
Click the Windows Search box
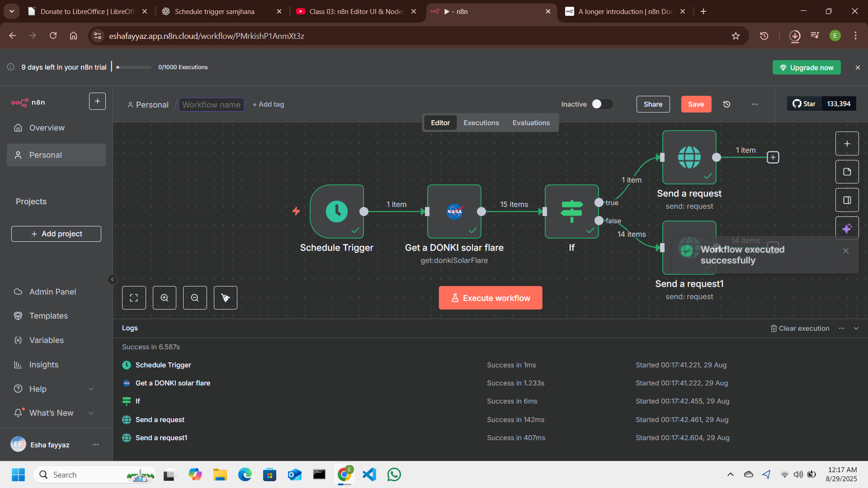pos(94,474)
